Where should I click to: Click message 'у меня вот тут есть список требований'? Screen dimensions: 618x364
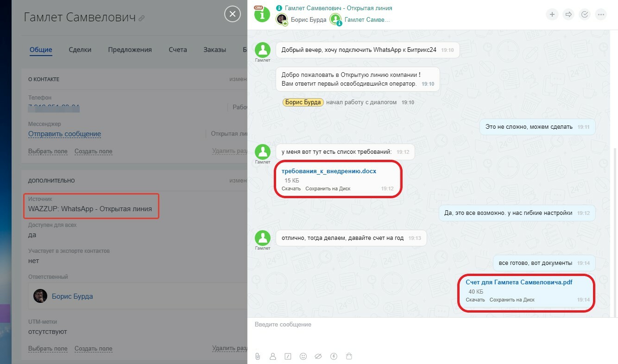(x=345, y=152)
